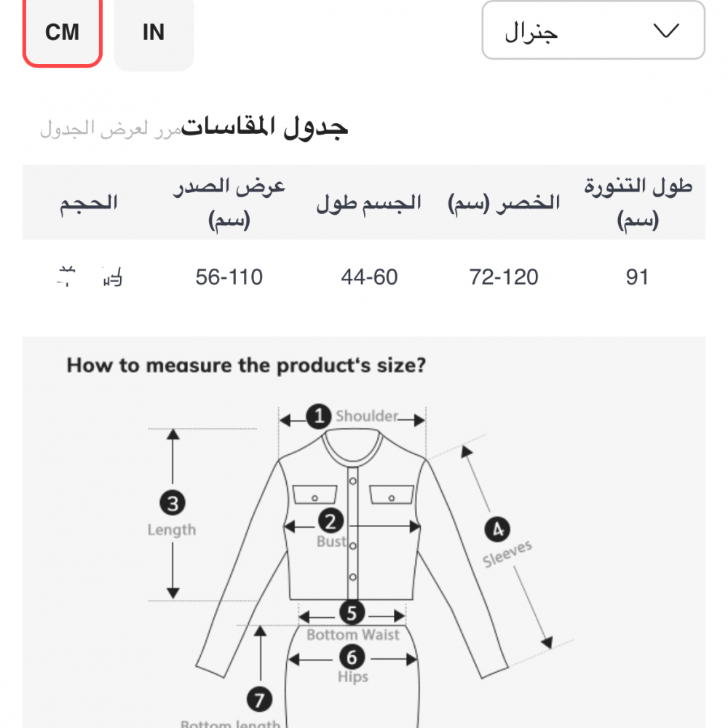Screen dimensions: 728x728
Task: Click the Shoulder number 1 marker
Action: (x=318, y=417)
